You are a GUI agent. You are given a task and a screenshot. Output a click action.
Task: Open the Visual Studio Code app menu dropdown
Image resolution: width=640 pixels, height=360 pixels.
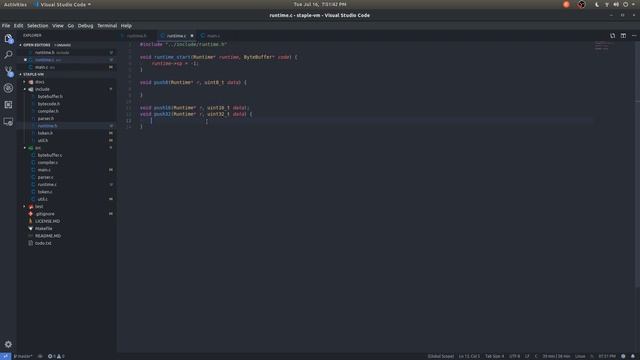click(62, 4)
